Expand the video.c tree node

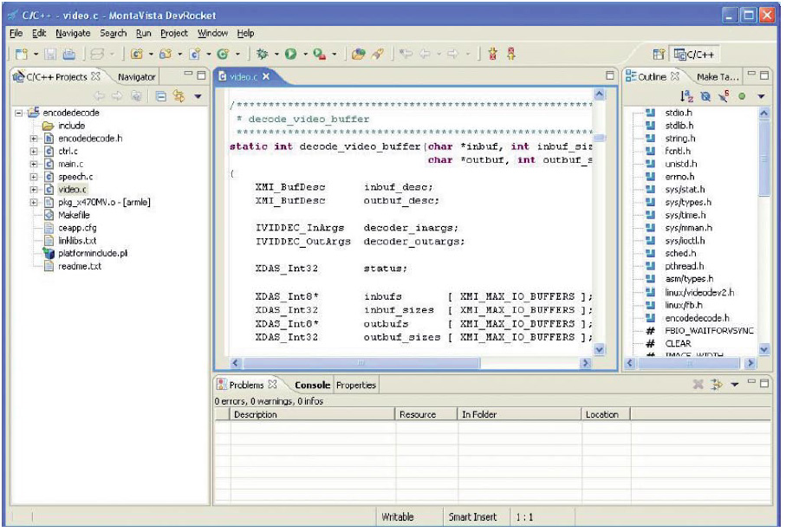[34, 190]
